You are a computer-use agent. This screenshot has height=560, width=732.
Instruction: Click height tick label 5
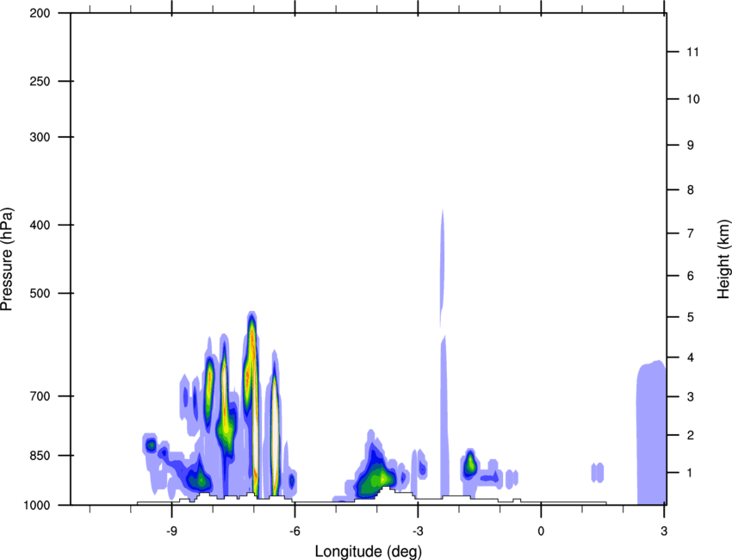coord(690,317)
